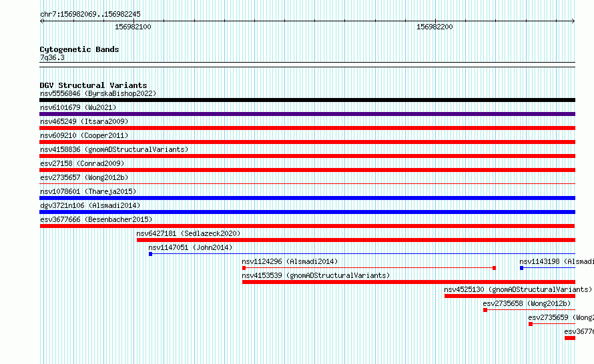This screenshot has height=364, width=594.
Task: Click the red nsv4158836 variant bar
Action: pos(307,156)
